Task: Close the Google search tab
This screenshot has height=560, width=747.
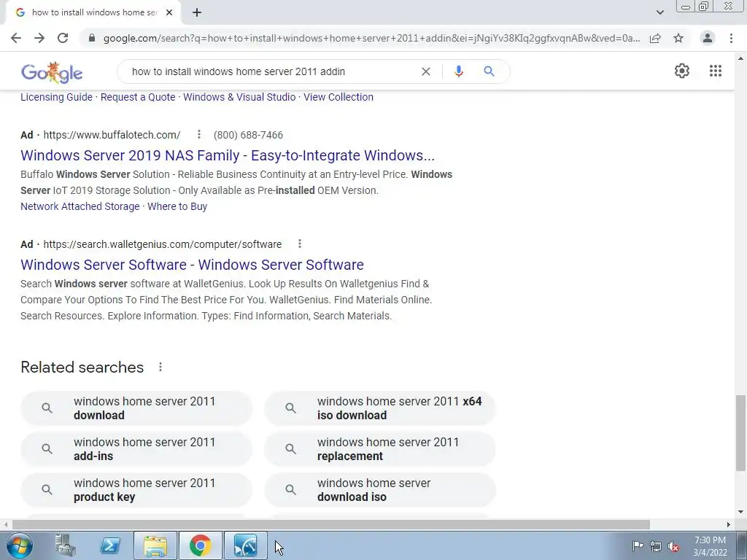Action: [x=169, y=12]
